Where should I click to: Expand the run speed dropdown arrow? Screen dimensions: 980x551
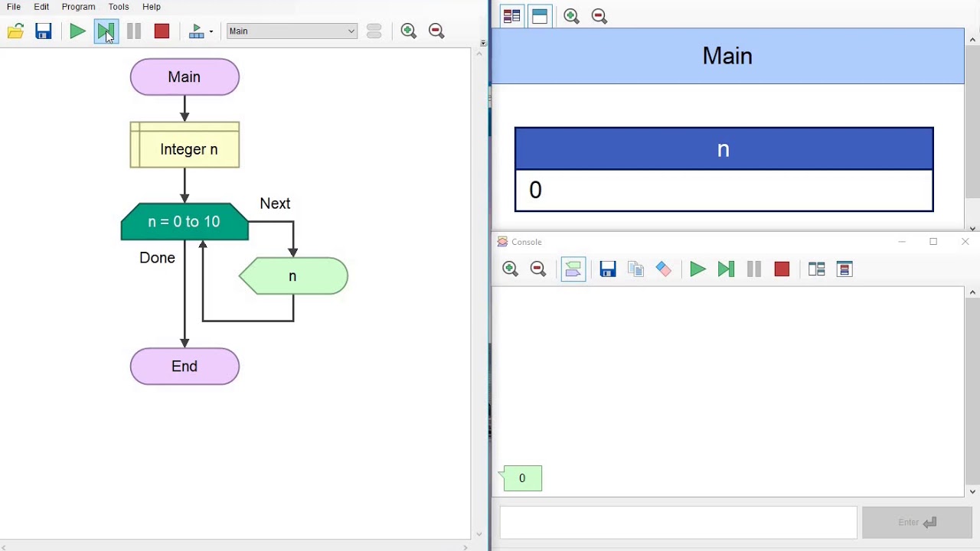coord(211,32)
